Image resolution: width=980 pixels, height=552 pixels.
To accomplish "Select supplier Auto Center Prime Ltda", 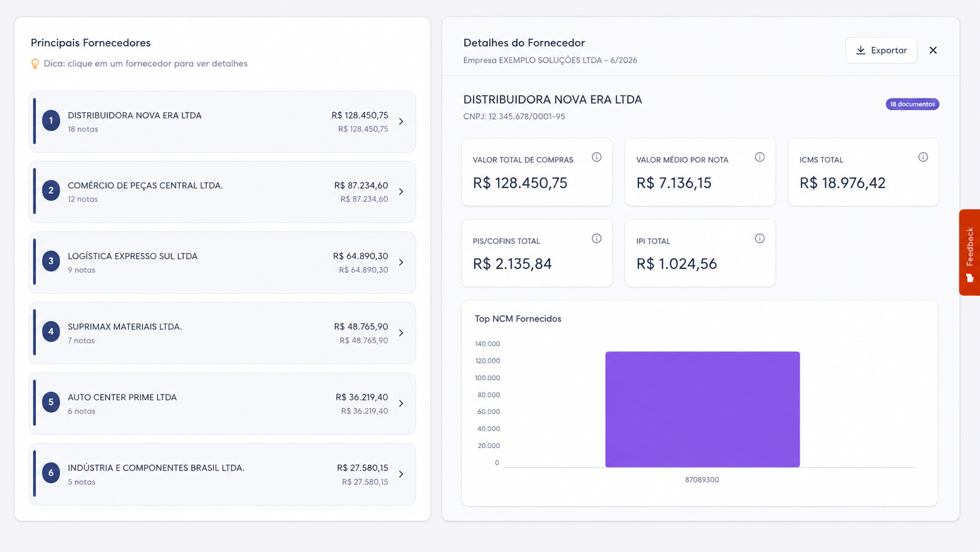I will pos(222,404).
